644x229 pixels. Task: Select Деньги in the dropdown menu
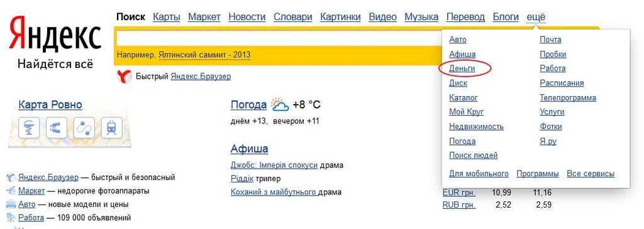(462, 69)
